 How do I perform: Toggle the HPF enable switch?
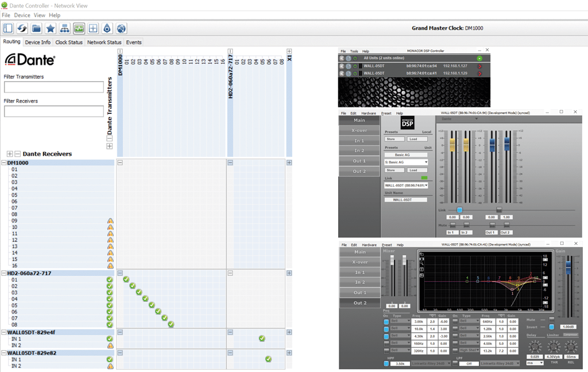point(386,363)
